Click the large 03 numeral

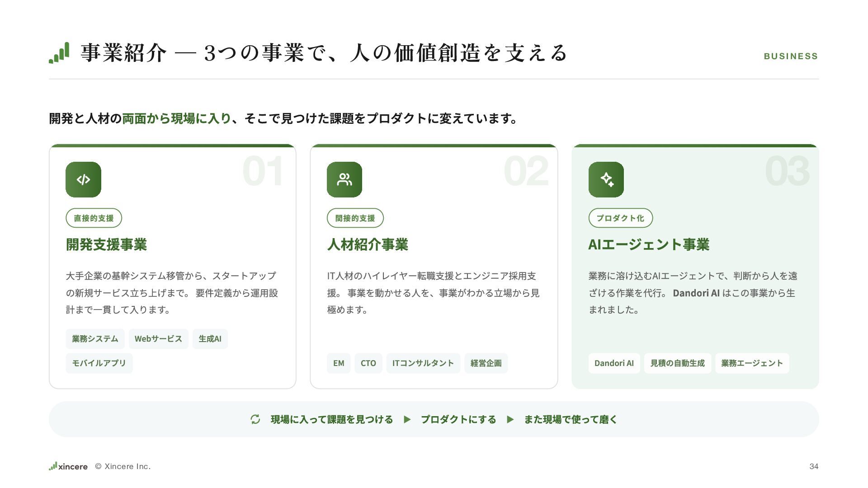(x=787, y=171)
